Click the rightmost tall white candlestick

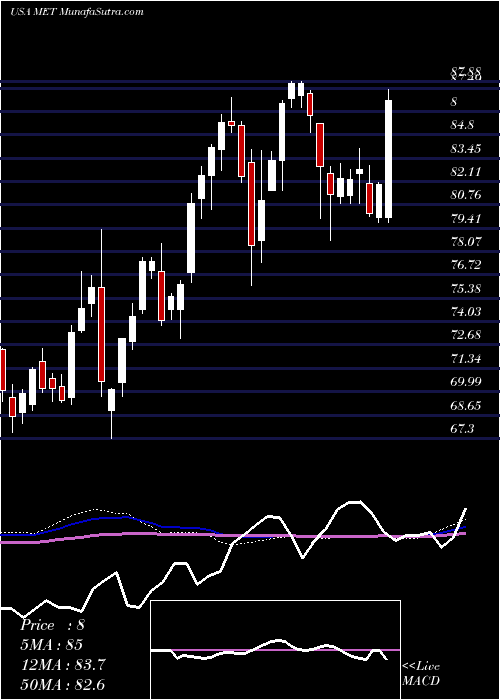(x=388, y=158)
